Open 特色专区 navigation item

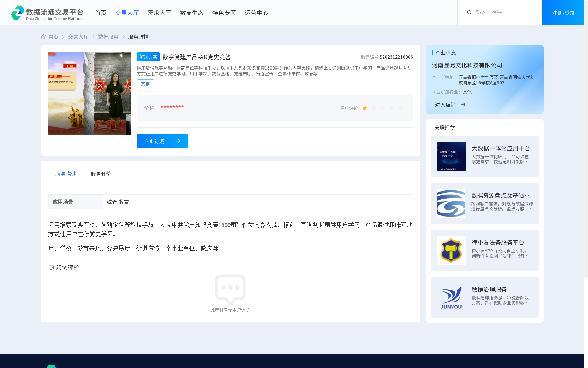pos(224,13)
